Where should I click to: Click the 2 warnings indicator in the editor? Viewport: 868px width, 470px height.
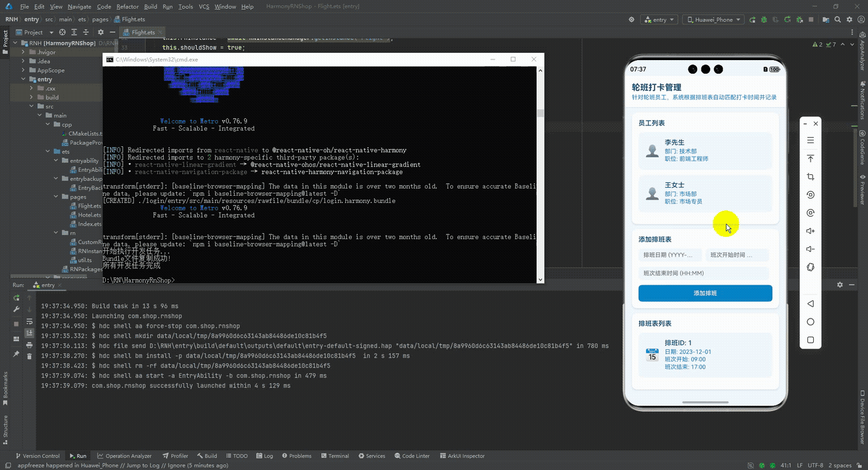coord(817,44)
